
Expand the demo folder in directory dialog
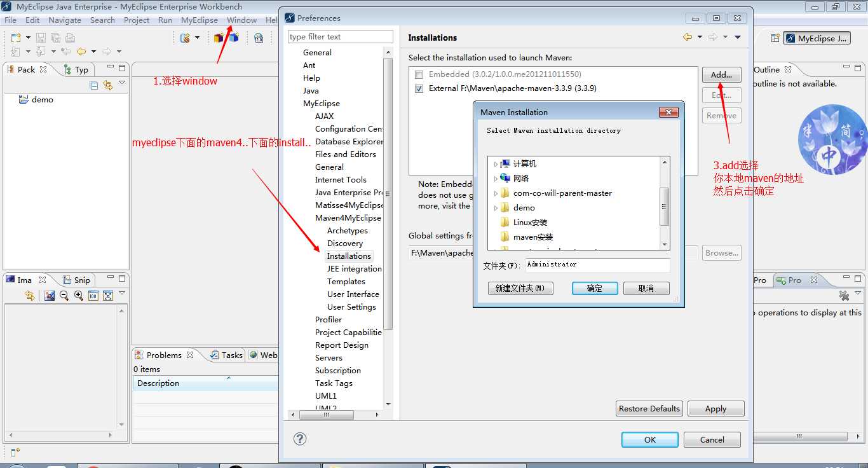(496, 208)
